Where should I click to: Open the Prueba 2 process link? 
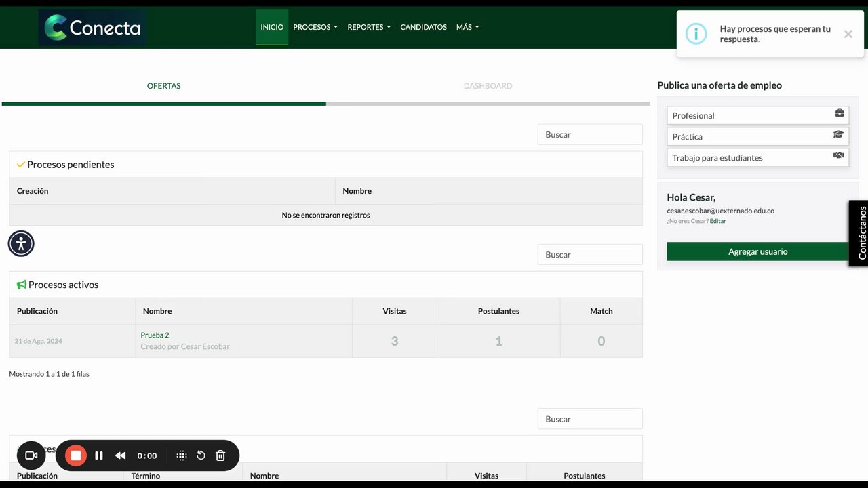(x=155, y=335)
